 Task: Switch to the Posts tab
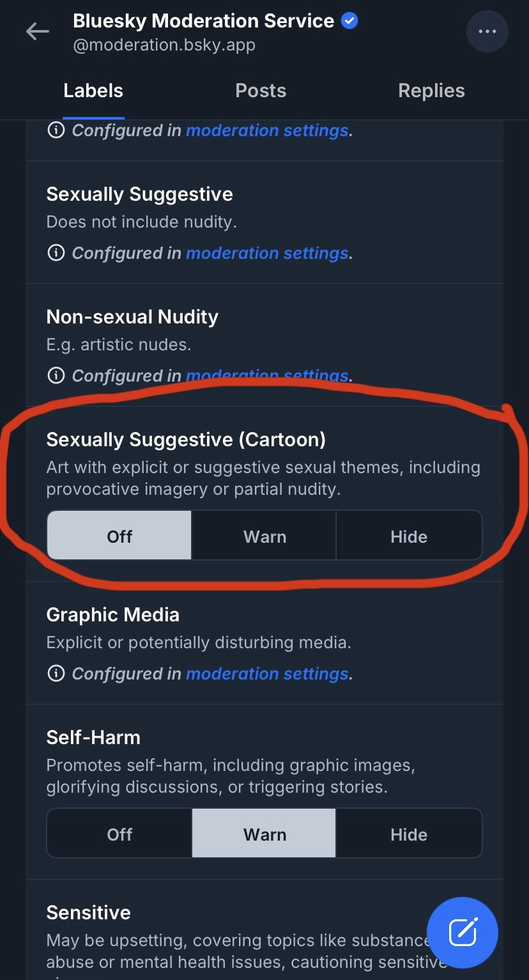261,91
